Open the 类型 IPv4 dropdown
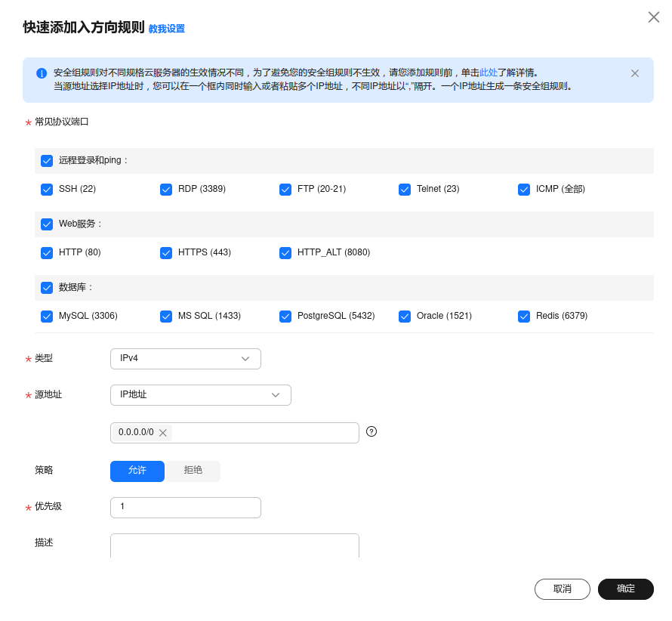The height and width of the screenshot is (621, 672). tap(185, 359)
